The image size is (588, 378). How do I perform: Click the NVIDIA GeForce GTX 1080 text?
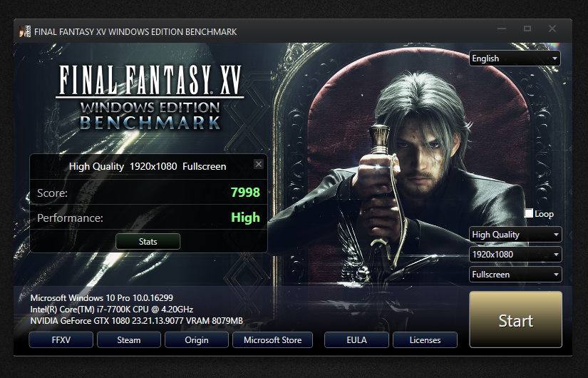point(137,321)
